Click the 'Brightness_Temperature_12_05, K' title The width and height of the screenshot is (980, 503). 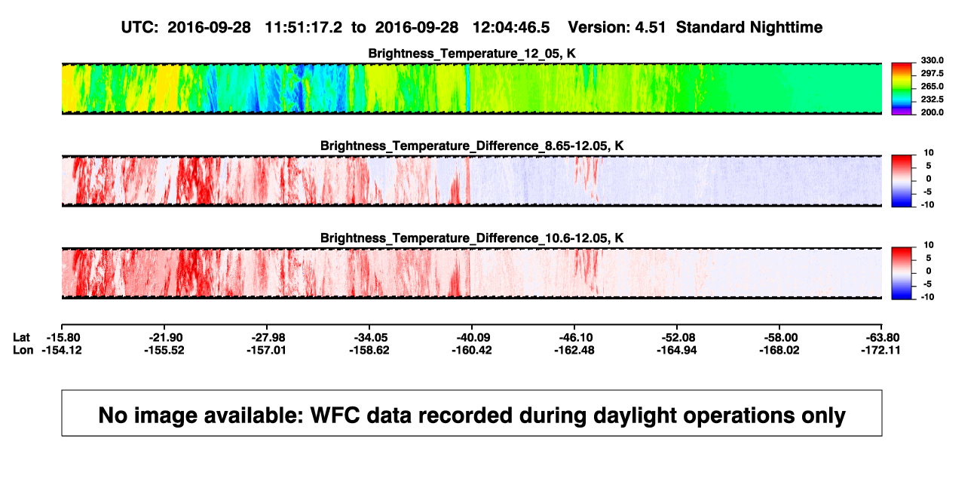(472, 54)
